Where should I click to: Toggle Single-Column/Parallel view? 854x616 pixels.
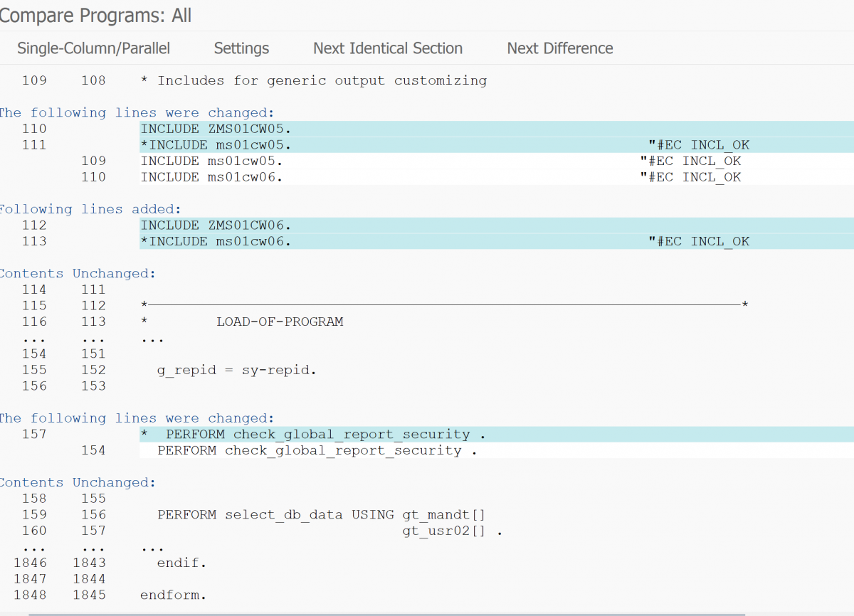coord(93,48)
